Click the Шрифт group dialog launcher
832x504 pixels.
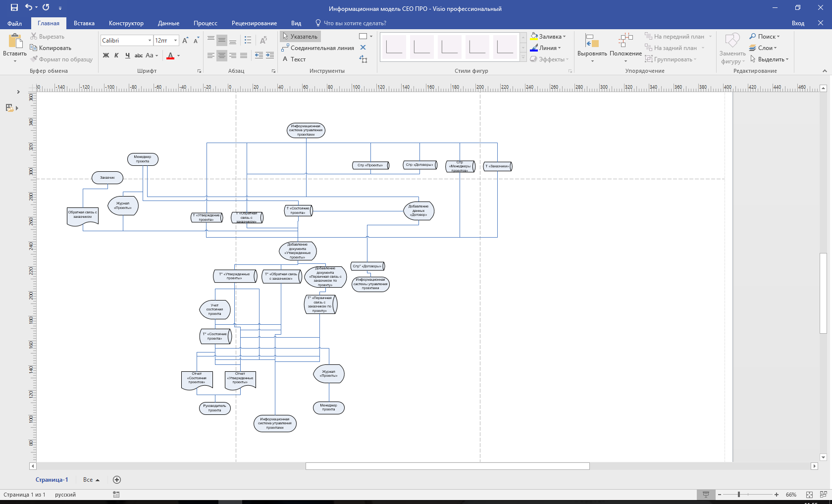[x=200, y=71]
